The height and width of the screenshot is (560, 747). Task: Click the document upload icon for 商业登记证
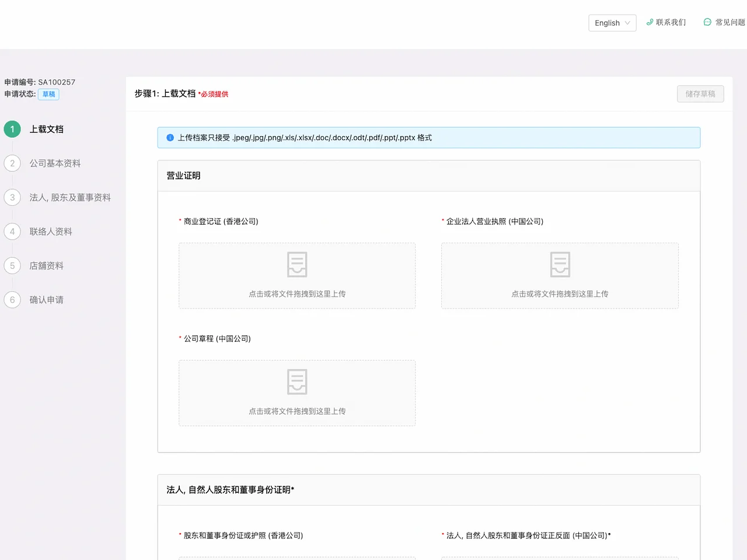click(296, 264)
